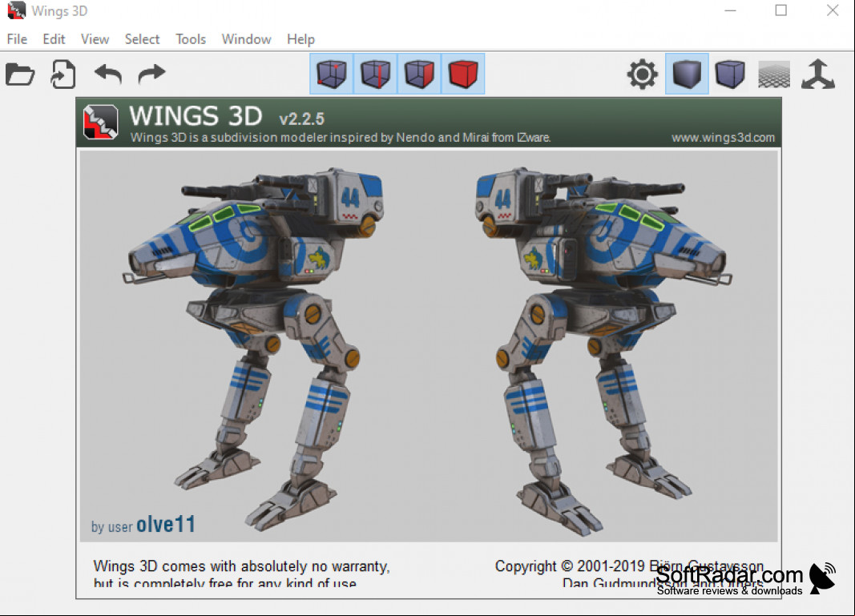Select vertex selection mode cube
This screenshot has width=855, height=616.
[332, 74]
